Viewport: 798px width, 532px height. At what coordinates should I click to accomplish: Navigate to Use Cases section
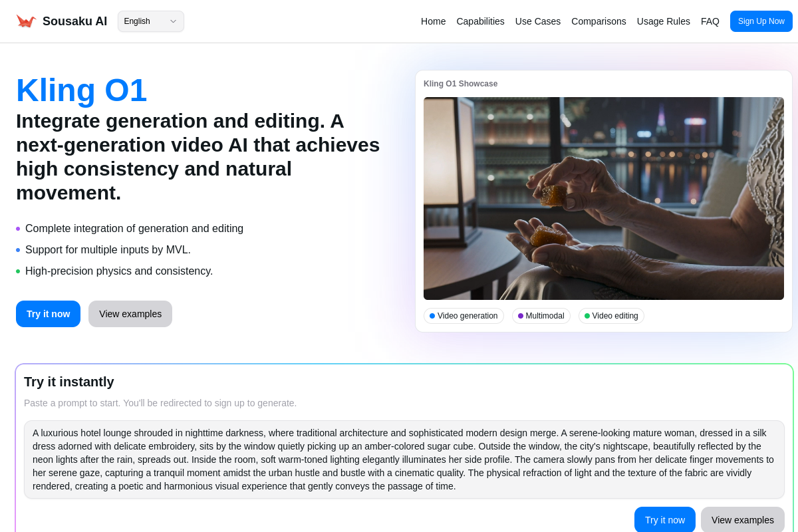pos(537,21)
